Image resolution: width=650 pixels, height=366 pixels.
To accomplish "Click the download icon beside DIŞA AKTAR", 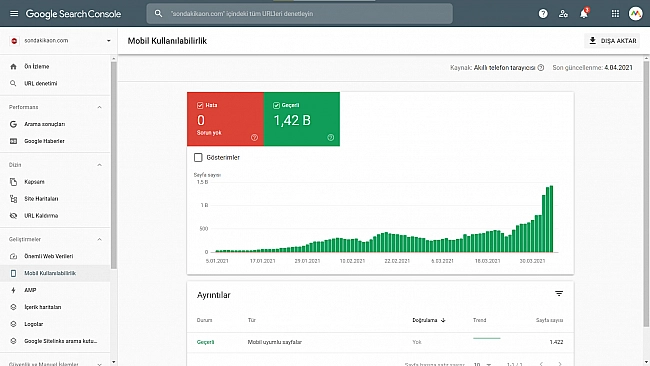I will coord(593,41).
